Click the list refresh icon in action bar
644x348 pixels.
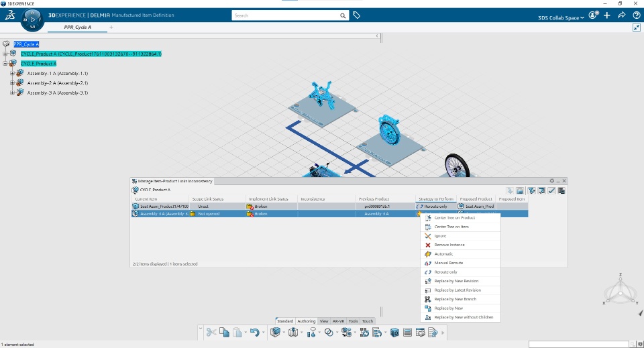(376, 332)
